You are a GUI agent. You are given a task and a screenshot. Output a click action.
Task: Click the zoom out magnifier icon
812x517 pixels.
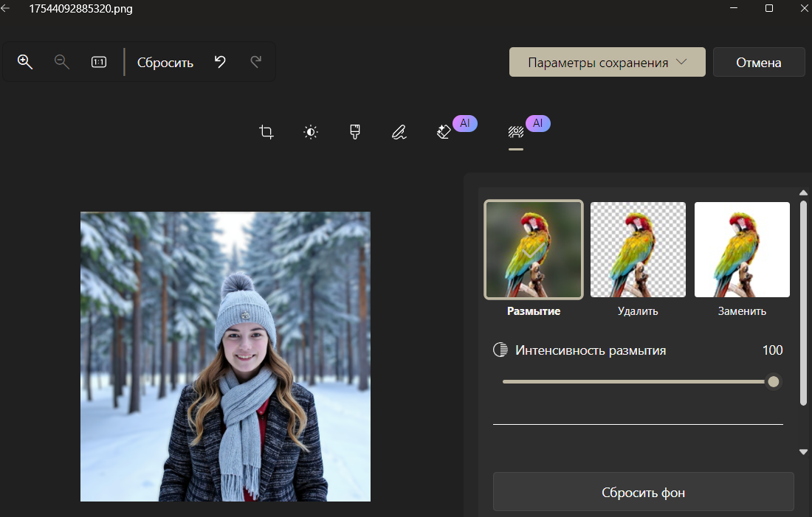pyautogui.click(x=61, y=62)
